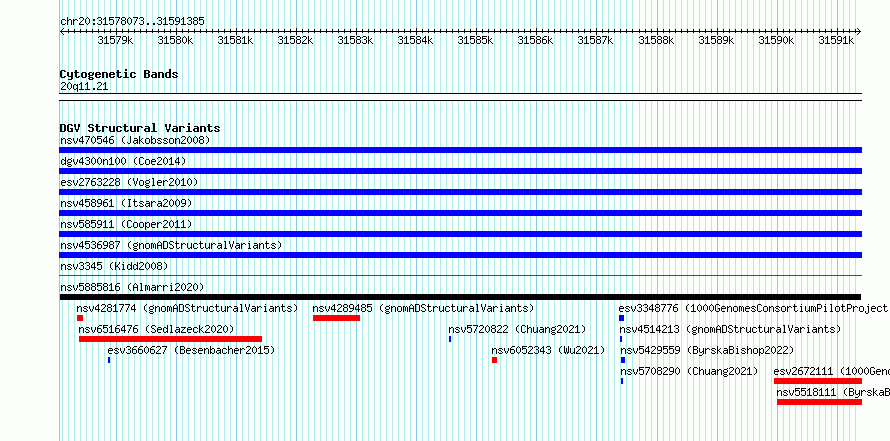Select the red bar under nsv4289485
This screenshot has height=441, width=890.
(x=337, y=318)
